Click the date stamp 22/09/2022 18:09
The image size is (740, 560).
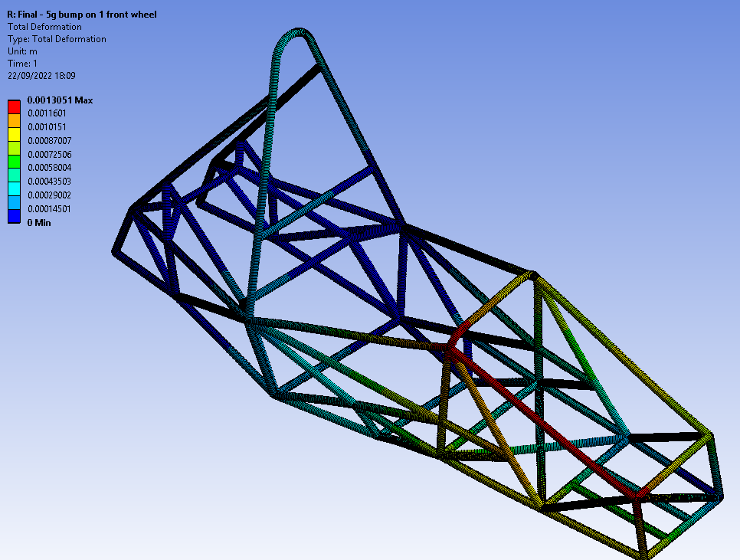(41, 76)
